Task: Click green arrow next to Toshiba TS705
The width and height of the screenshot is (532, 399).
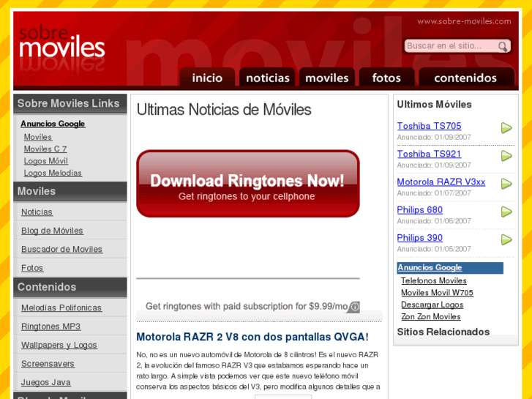Action: coord(506,128)
